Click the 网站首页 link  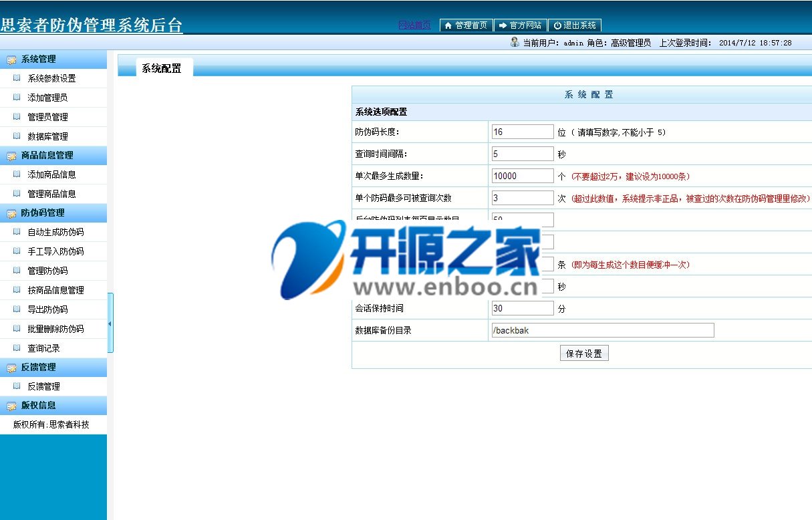pyautogui.click(x=414, y=25)
